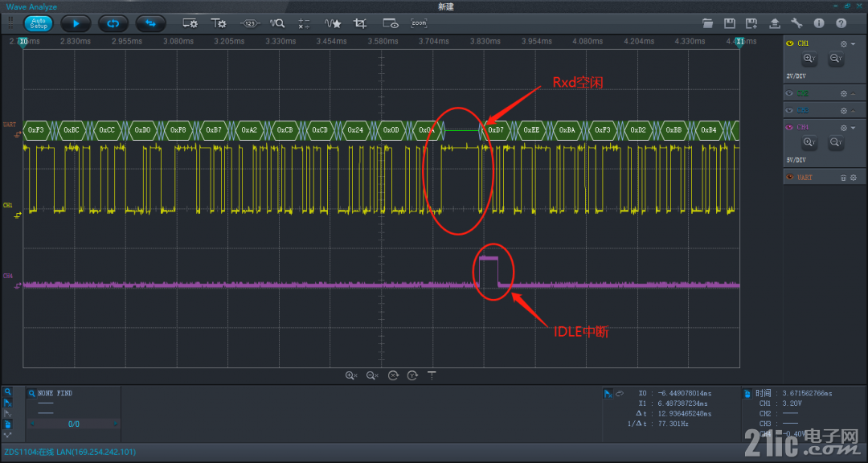Collapse the CH4 panel arrow
Viewport: 868px width, 463px height.
click(853, 128)
